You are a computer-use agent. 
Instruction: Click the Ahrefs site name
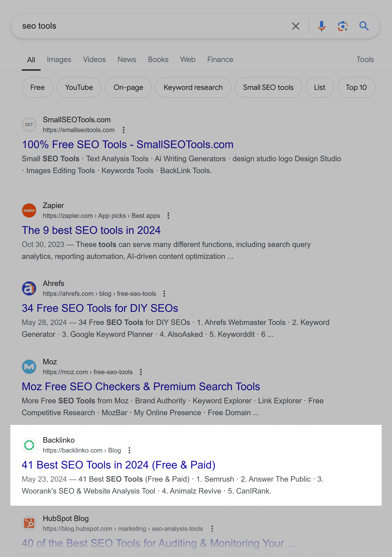54,283
